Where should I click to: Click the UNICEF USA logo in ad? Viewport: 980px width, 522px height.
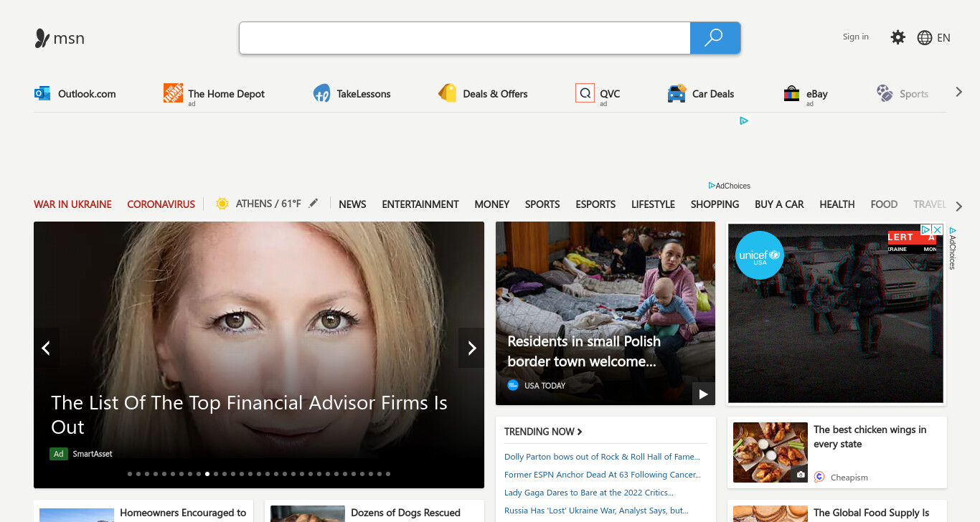760,255
